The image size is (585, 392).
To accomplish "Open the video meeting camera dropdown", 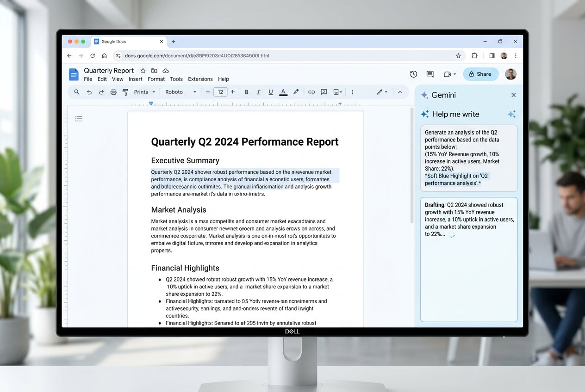I will 449,74.
